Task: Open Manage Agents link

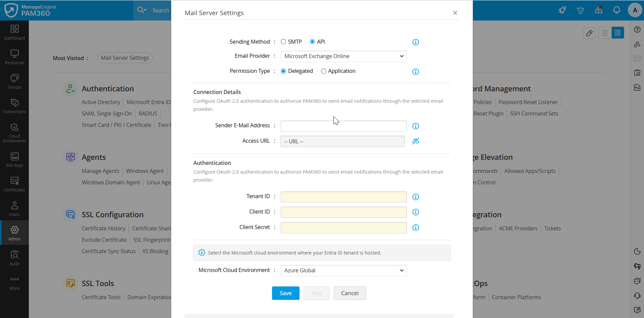Action: [x=101, y=171]
